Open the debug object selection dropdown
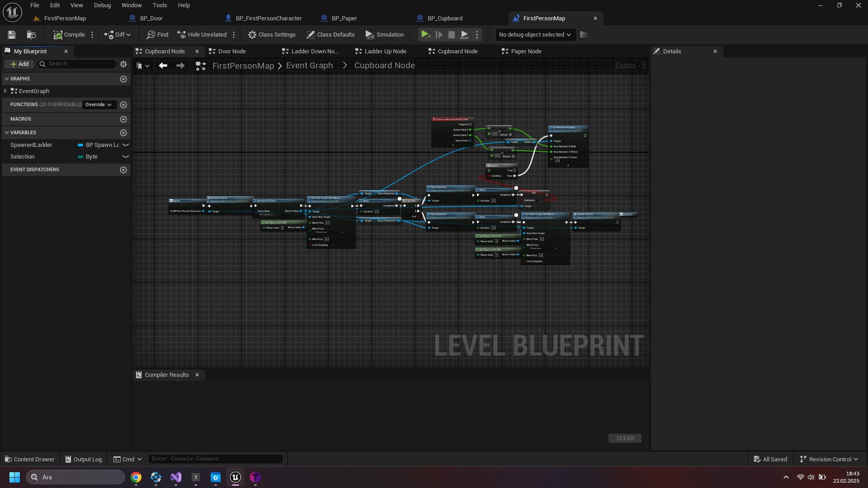The height and width of the screenshot is (488, 868). pyautogui.click(x=535, y=35)
